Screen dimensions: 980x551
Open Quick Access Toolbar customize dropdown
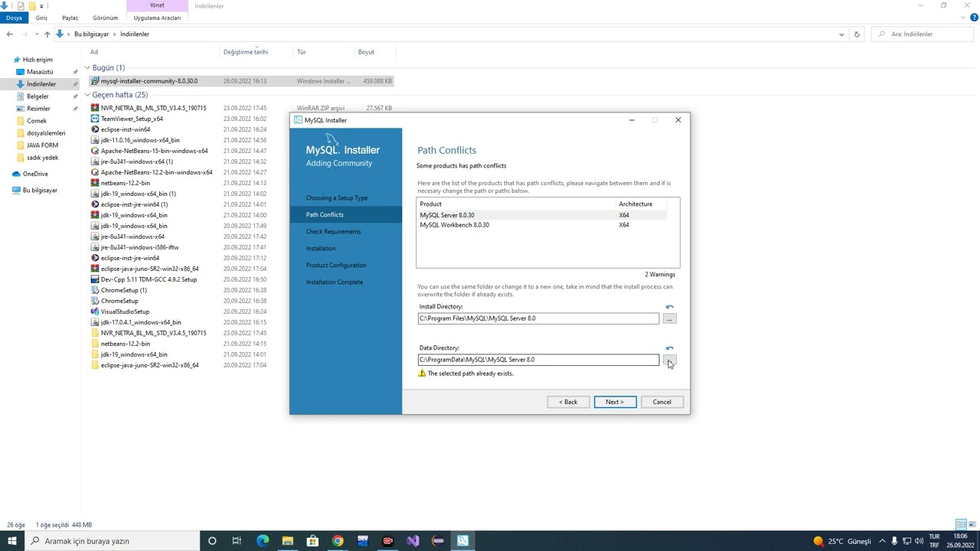(43, 5)
